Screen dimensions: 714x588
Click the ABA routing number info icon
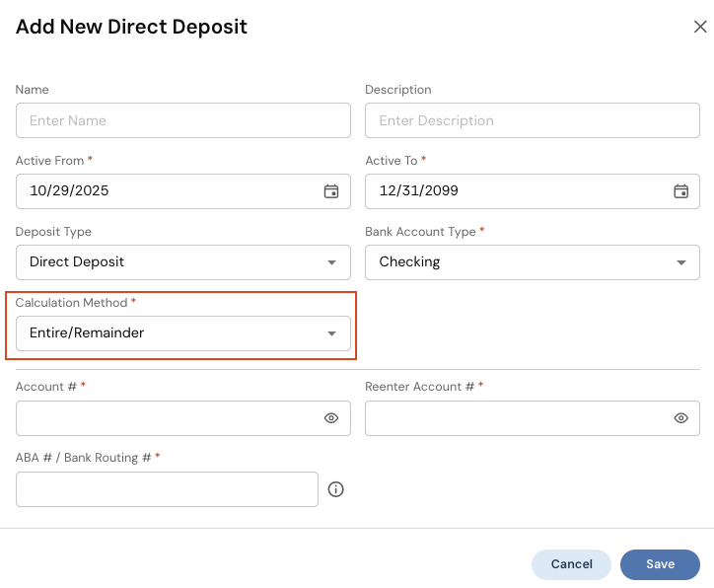tap(335, 489)
